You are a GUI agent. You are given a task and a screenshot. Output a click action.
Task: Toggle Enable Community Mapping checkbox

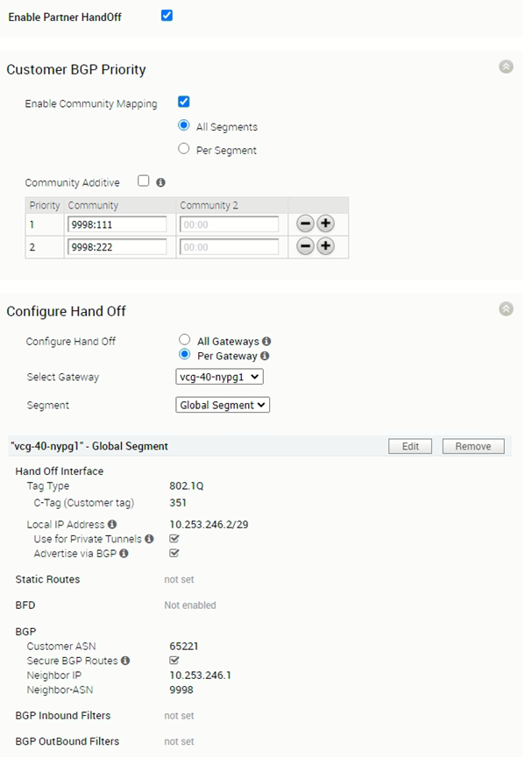click(183, 102)
